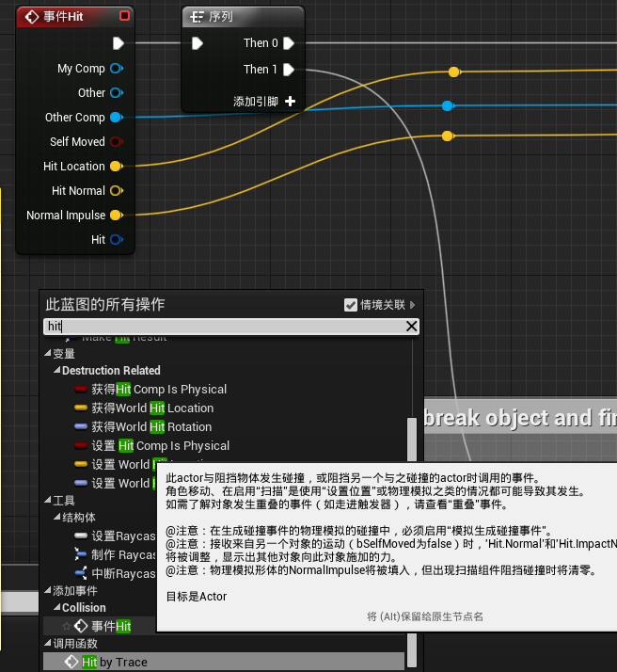Screen dimensions: 617x672
Task: Select the 制作 Raycast struct entry
Action: pos(115,555)
